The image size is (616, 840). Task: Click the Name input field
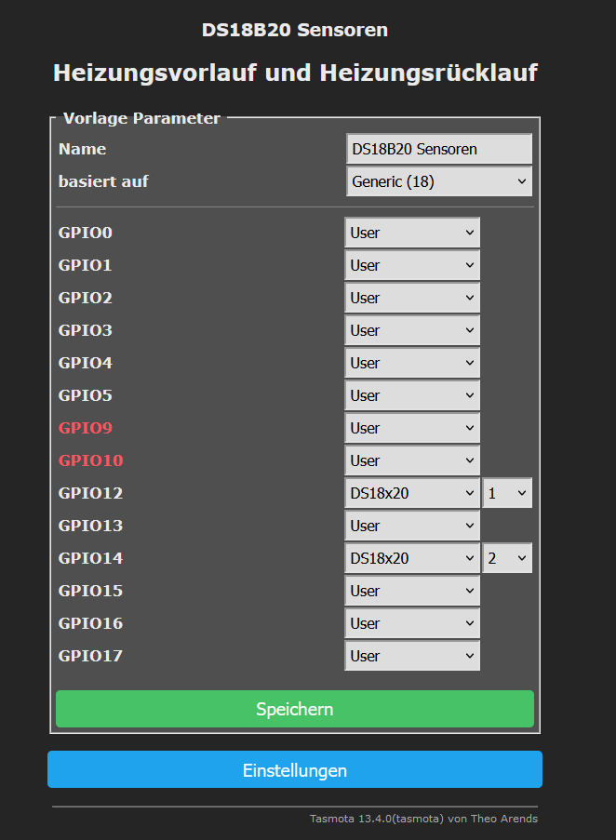tap(439, 149)
